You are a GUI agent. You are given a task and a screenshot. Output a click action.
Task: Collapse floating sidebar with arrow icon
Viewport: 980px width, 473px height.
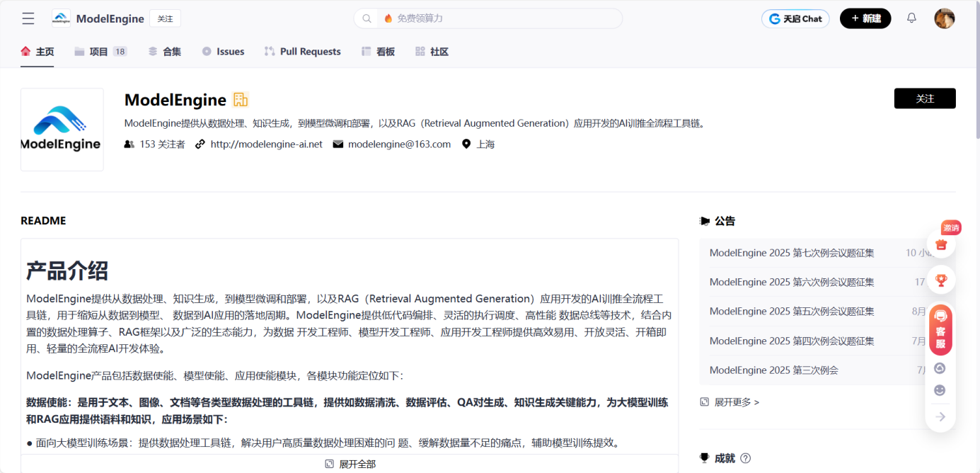coord(940,417)
